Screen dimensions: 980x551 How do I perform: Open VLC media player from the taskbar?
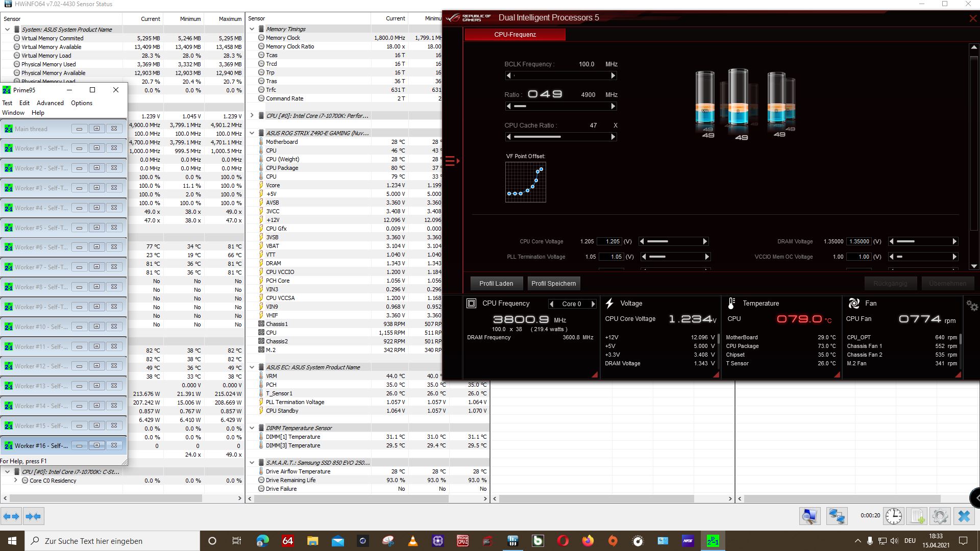coord(413,541)
